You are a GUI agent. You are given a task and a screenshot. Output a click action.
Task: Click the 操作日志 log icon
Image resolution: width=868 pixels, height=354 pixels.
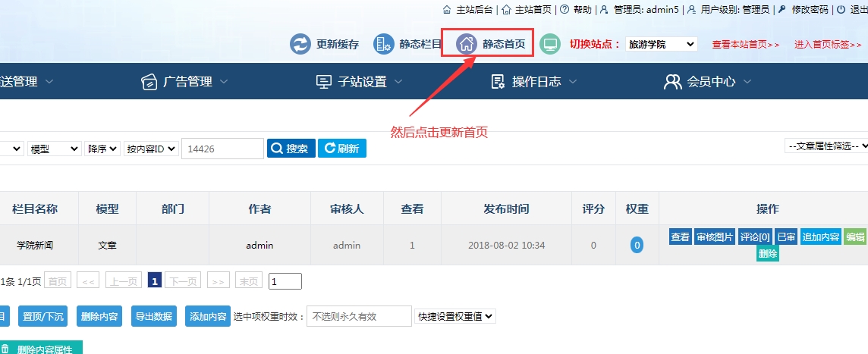click(x=498, y=82)
